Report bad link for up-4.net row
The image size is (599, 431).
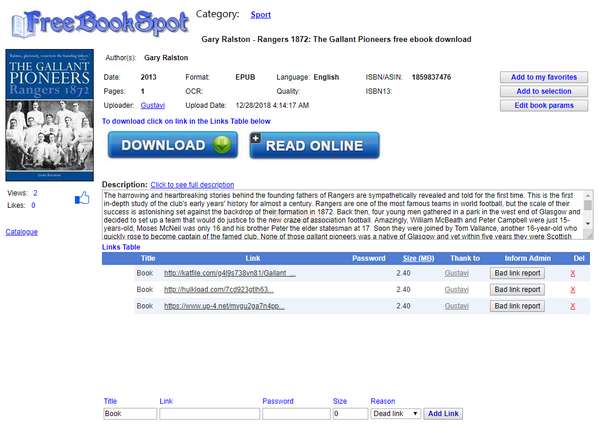pyautogui.click(x=517, y=306)
